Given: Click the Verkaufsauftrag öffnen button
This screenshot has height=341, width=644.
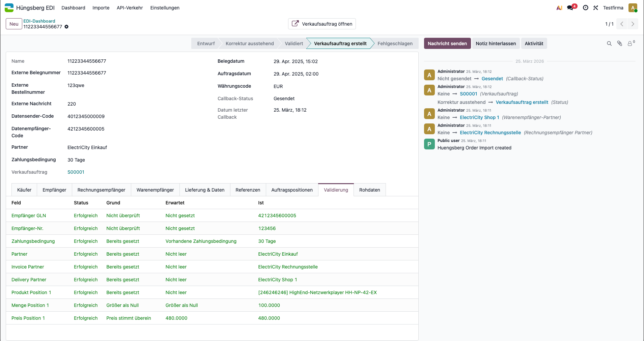Looking at the screenshot, I should coord(322,24).
